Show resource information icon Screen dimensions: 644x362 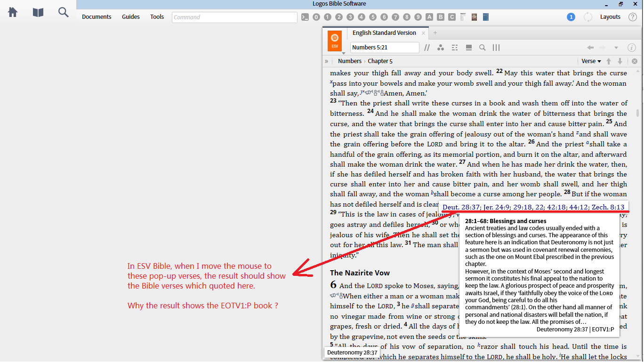(x=632, y=48)
